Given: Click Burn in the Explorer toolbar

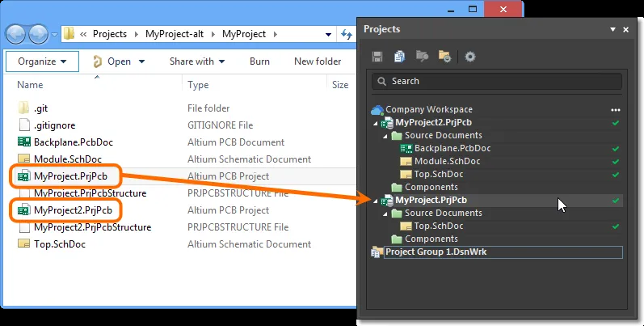Looking at the screenshot, I should tap(259, 61).
